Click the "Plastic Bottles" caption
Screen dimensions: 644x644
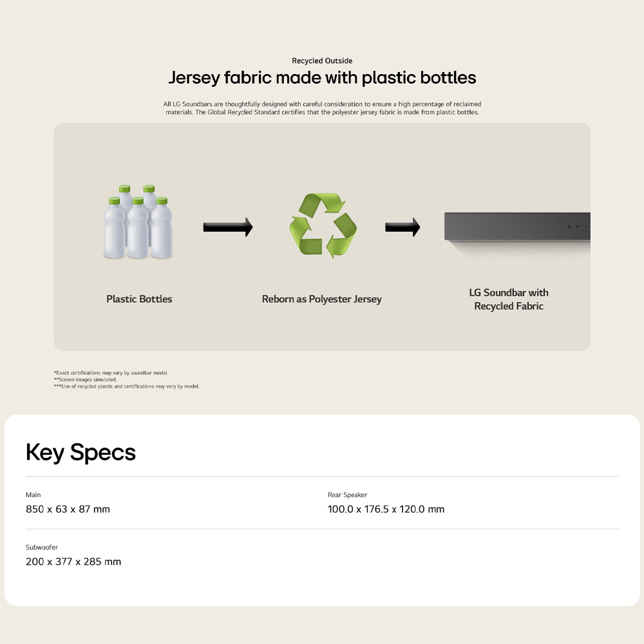(x=139, y=299)
